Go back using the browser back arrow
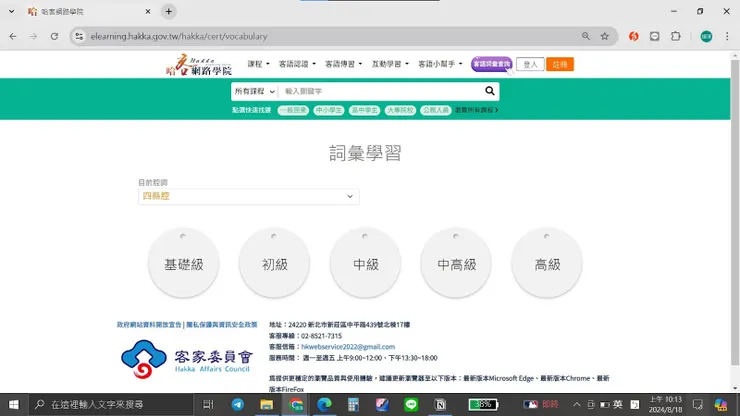This screenshot has width=740, height=416. (x=13, y=36)
